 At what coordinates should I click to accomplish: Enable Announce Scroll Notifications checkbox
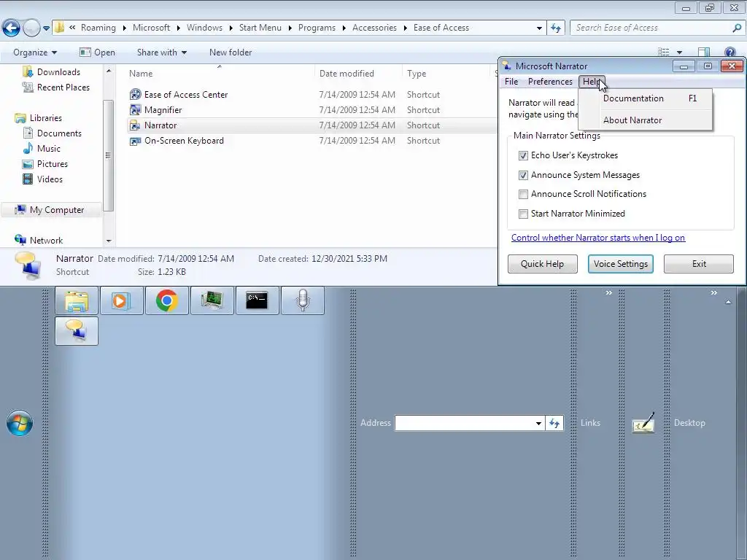[523, 194]
